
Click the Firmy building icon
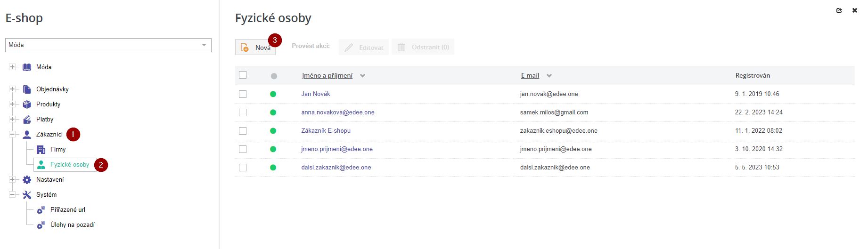[x=41, y=150]
